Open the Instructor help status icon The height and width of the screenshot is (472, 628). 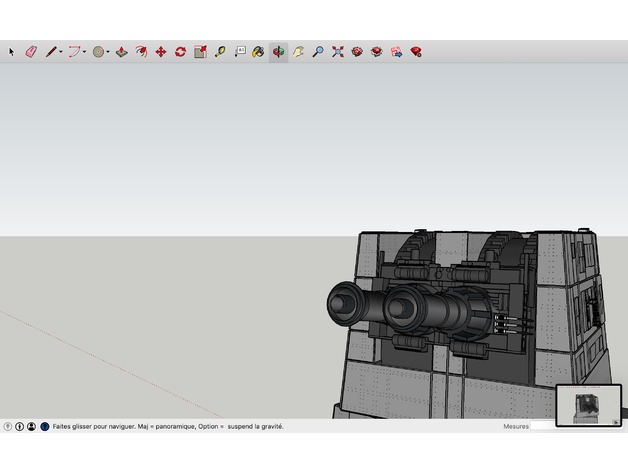tap(45, 427)
